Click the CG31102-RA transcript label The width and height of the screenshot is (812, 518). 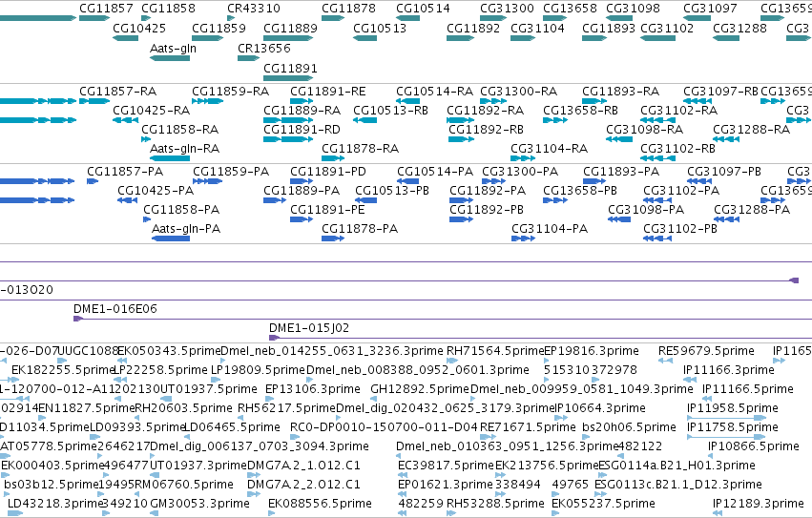click(679, 111)
